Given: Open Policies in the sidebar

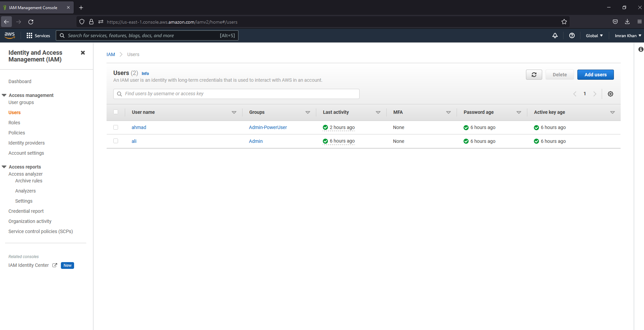Looking at the screenshot, I should click(x=17, y=133).
